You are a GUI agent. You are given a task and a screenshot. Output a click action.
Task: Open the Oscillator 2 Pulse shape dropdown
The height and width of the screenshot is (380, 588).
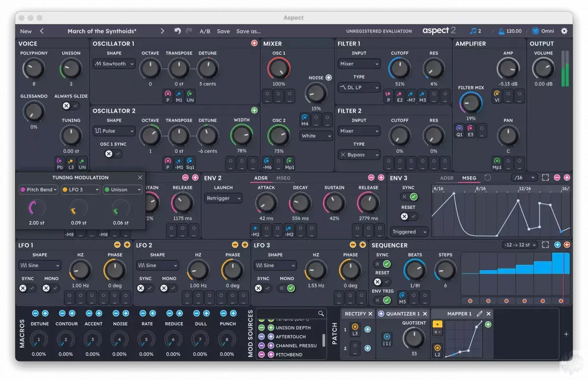pos(114,131)
